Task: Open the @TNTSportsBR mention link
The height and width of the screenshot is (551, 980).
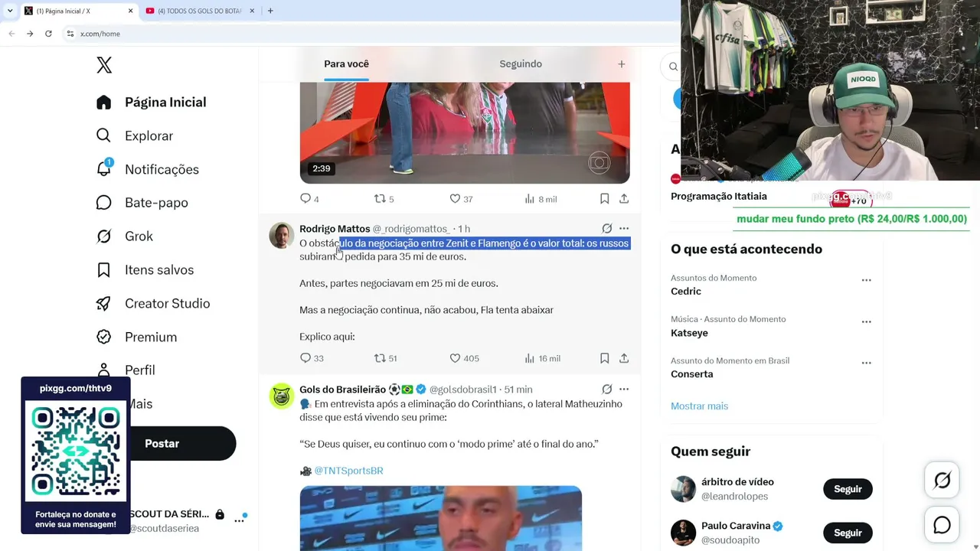Action: pos(348,471)
